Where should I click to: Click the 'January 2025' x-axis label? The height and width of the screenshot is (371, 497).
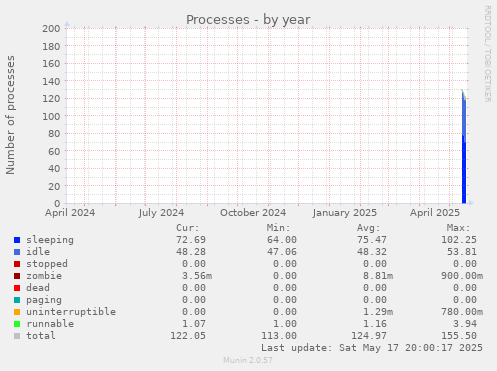pos(345,213)
